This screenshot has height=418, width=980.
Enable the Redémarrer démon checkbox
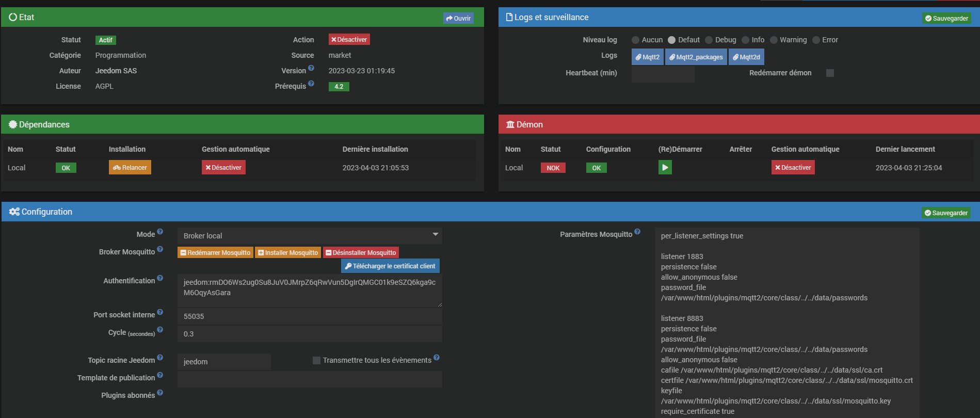[x=830, y=73]
